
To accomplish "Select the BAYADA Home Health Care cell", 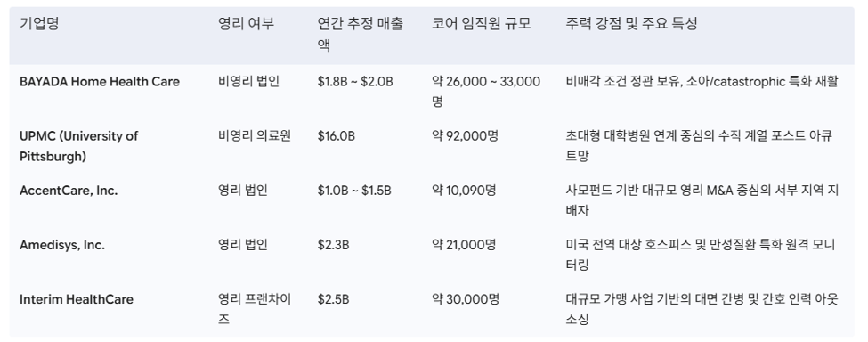I will pyautogui.click(x=100, y=82).
